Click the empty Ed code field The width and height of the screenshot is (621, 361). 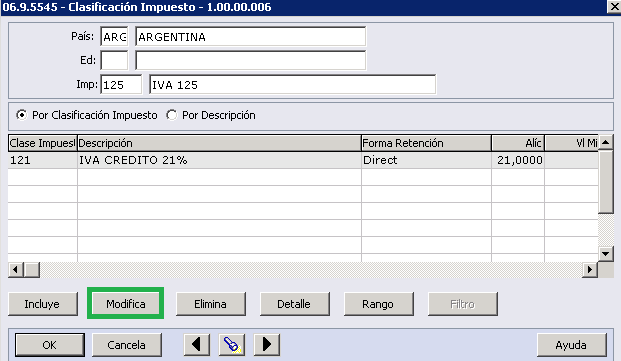click(x=114, y=61)
